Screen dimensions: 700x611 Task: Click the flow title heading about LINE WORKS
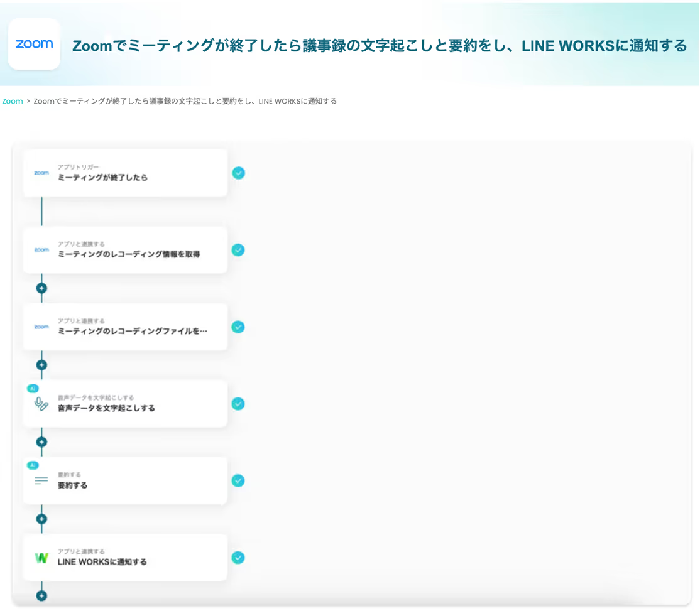tap(380, 45)
